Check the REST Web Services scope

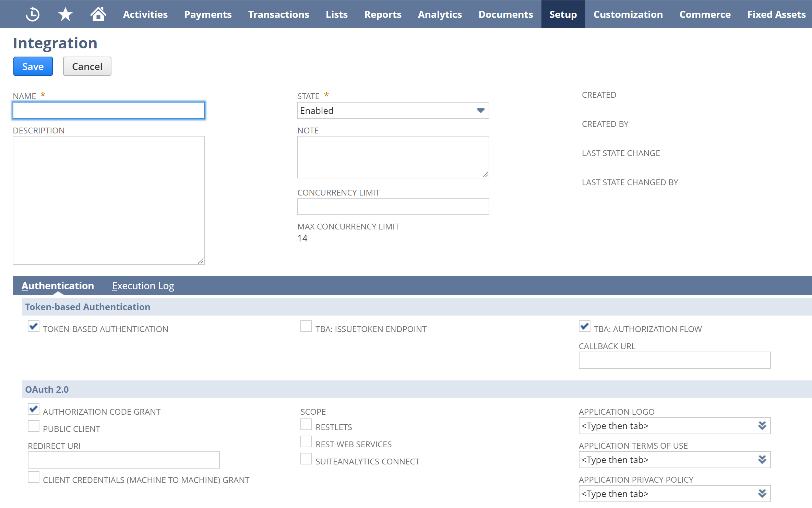click(306, 441)
